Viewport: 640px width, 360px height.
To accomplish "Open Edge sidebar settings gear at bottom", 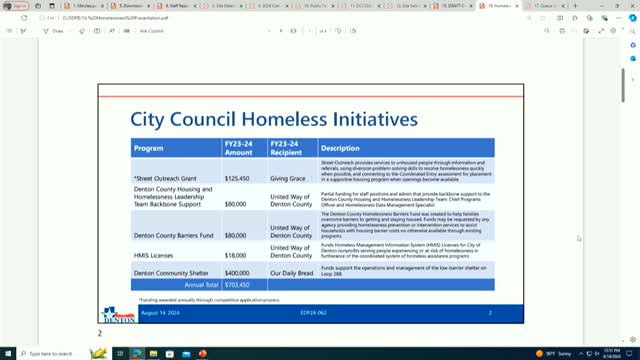I will [633, 339].
